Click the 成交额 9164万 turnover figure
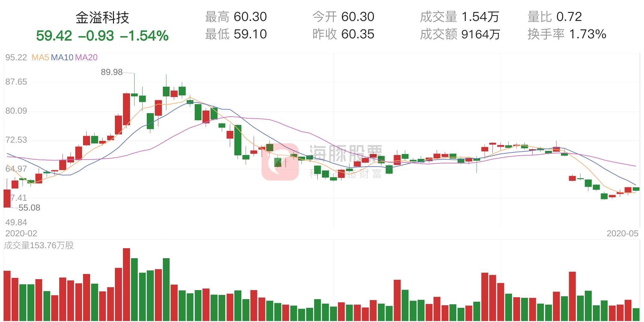The height and width of the screenshot is (322, 644). pyautogui.click(x=460, y=34)
